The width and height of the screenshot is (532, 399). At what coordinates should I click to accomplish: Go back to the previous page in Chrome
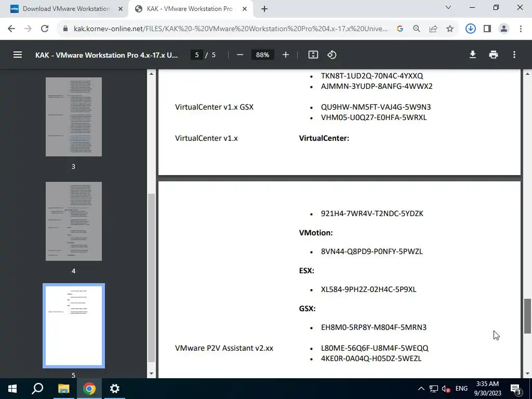11,29
